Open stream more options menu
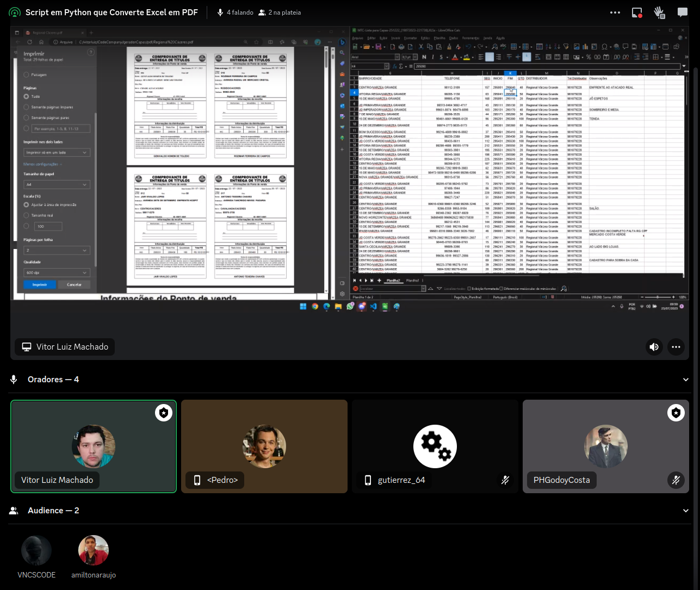Viewport: 700px width, 590px height. coord(676,347)
